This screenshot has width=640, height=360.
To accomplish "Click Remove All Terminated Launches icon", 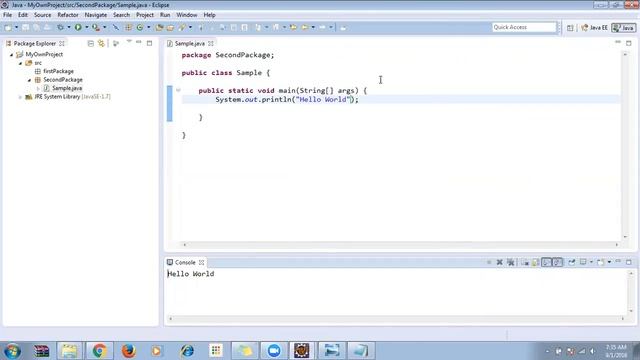I will [511, 262].
